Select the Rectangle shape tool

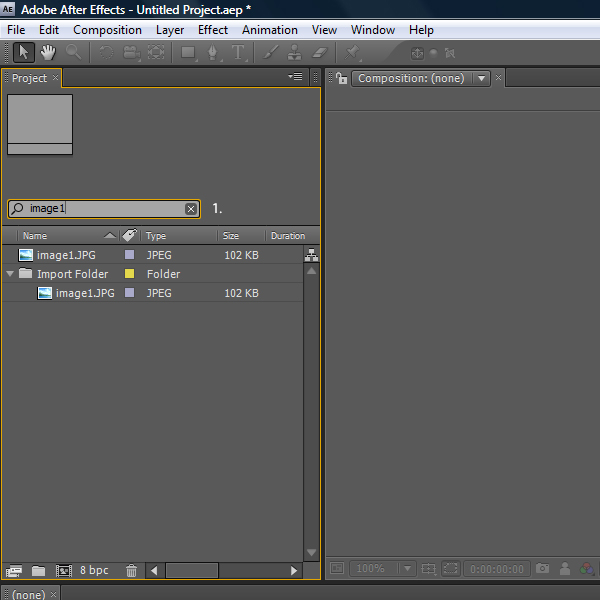(x=189, y=53)
